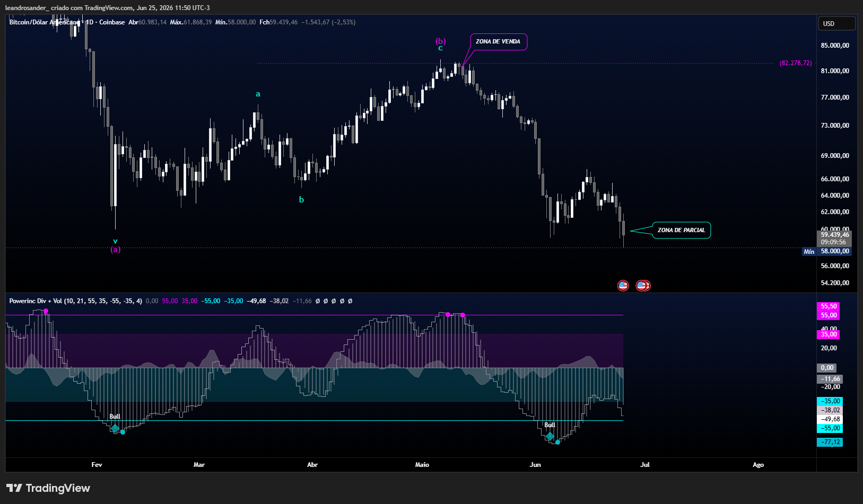Click the Bull diamond marker near Fev
This screenshot has height=504, width=863.
pos(115,428)
